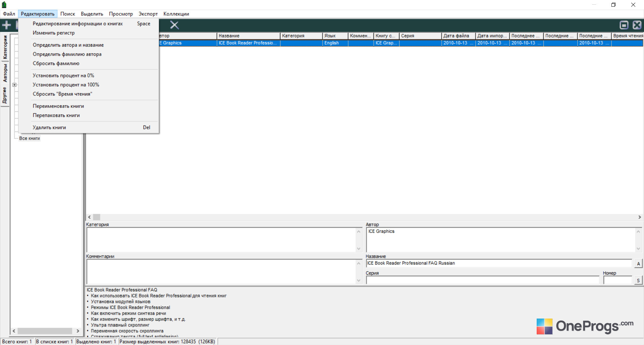Switch to the Категории side tab

coord(5,47)
